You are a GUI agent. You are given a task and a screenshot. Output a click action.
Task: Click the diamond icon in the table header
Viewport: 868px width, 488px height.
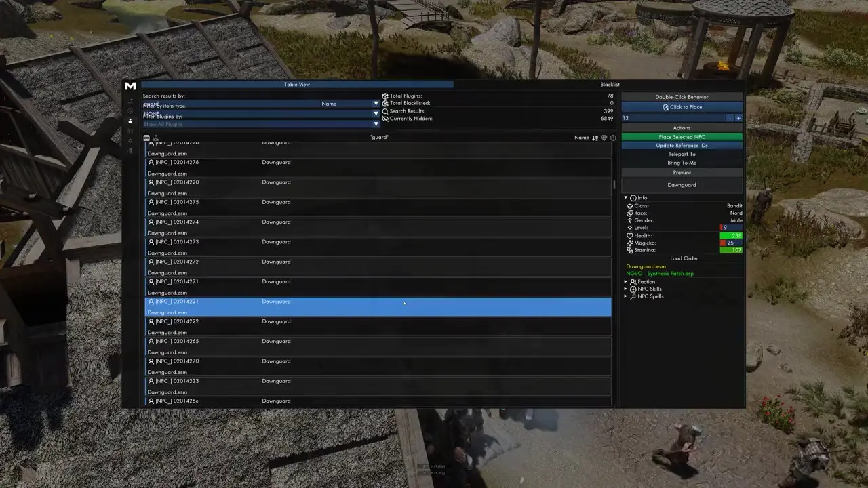(604, 138)
